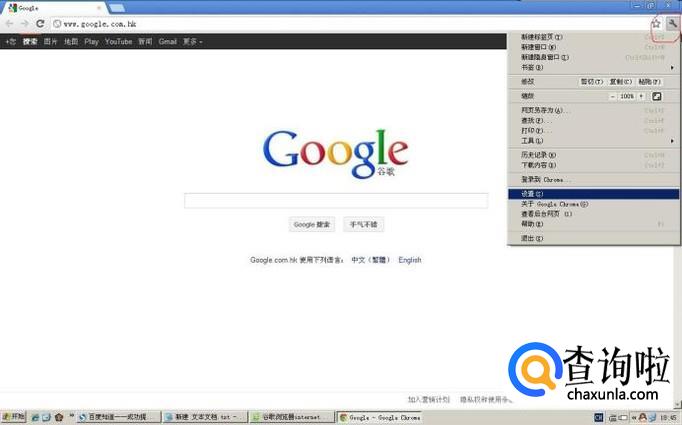The image size is (682, 425).
Task: Click 新闻 news link in Google bar
Action: tap(145, 42)
